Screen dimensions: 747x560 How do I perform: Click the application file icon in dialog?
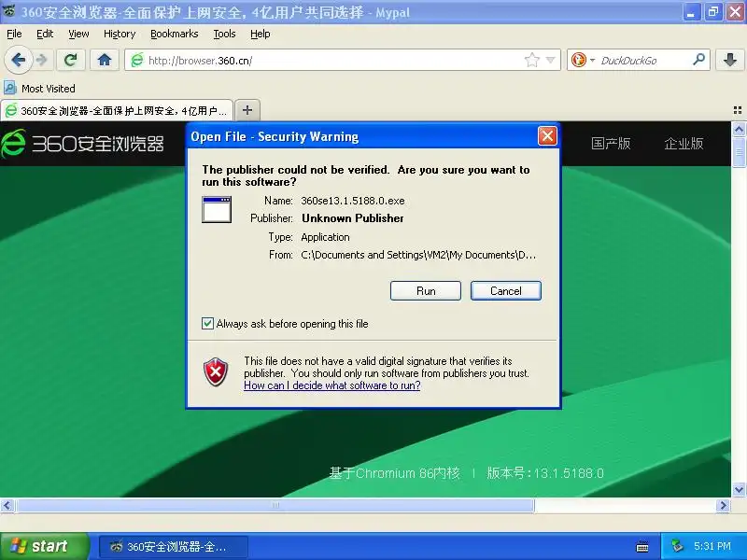click(x=217, y=209)
